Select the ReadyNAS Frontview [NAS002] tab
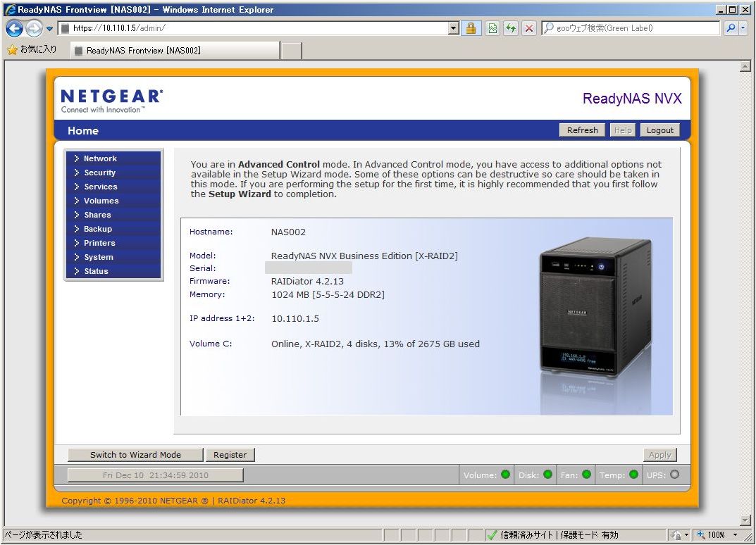Viewport: 756px width, 545px height. click(x=175, y=50)
